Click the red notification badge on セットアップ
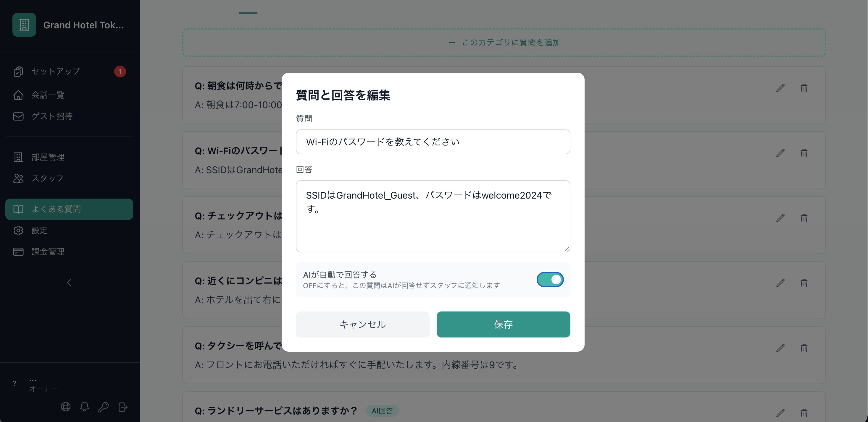868x422 pixels. pyautogui.click(x=120, y=72)
